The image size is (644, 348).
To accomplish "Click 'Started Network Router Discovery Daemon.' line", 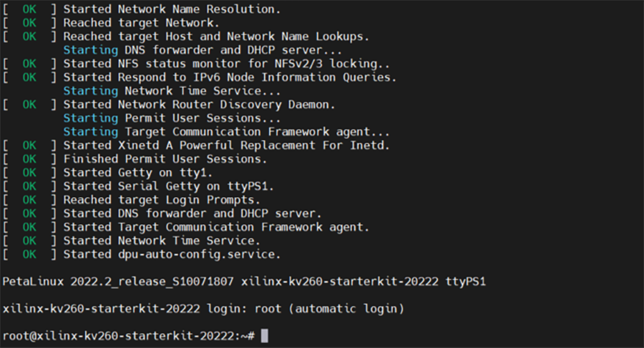I will tap(169, 104).
